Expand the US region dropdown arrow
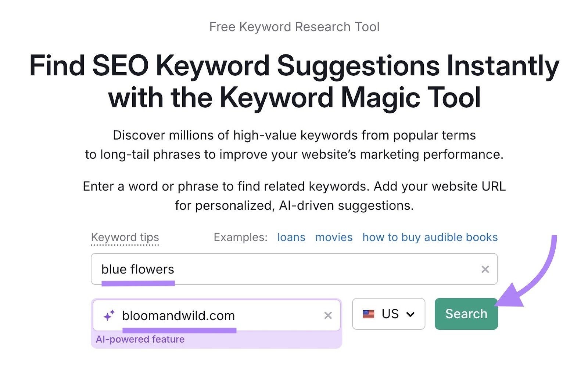The width and height of the screenshot is (588, 369). (410, 314)
